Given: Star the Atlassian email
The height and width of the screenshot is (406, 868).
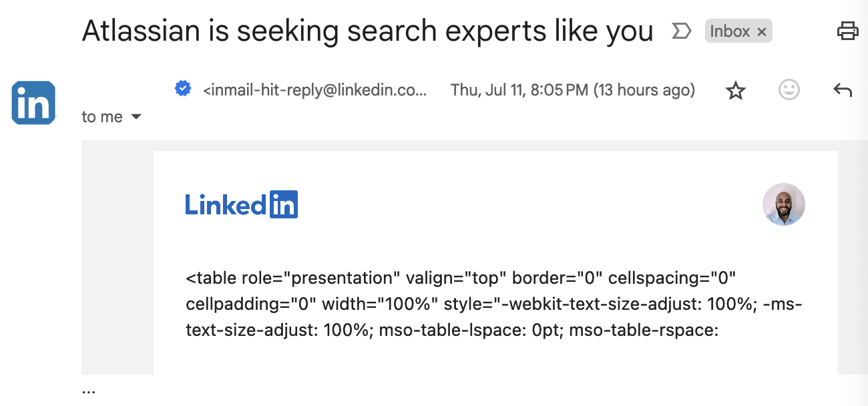Looking at the screenshot, I should tap(735, 90).
